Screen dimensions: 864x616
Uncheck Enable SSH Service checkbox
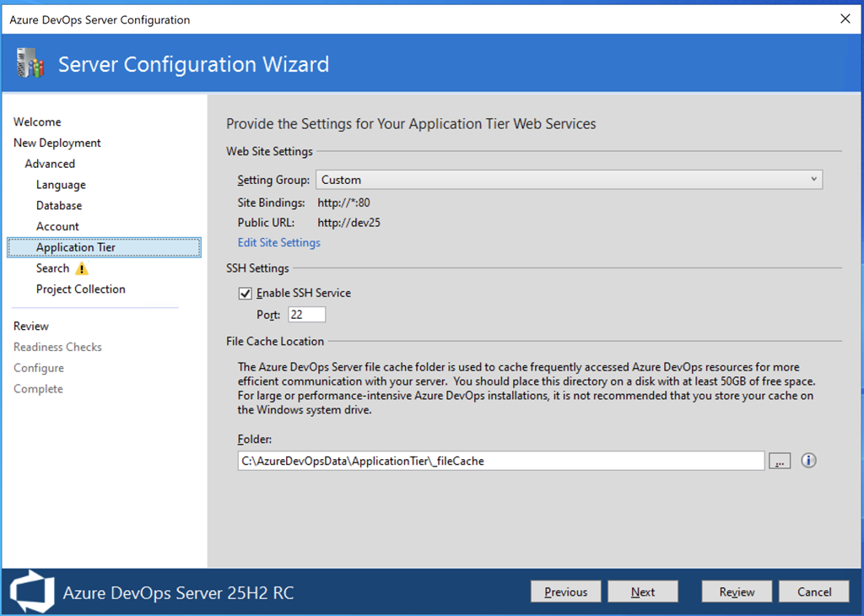click(x=246, y=294)
